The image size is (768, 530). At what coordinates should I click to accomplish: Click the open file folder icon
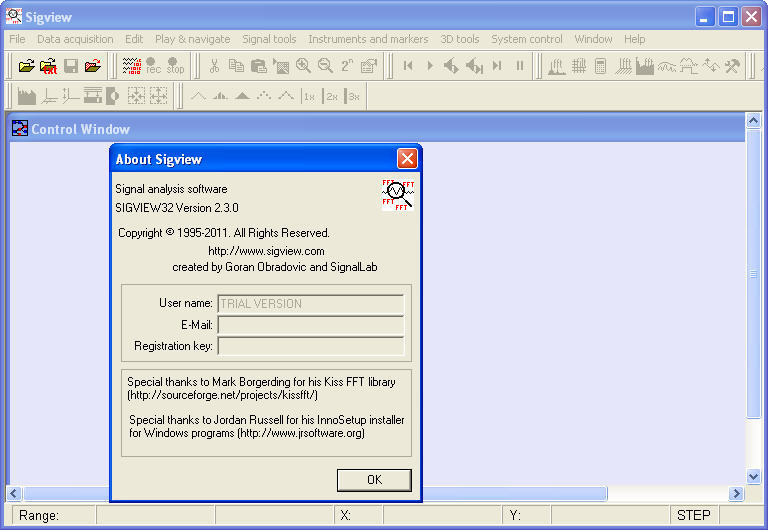(x=26, y=66)
